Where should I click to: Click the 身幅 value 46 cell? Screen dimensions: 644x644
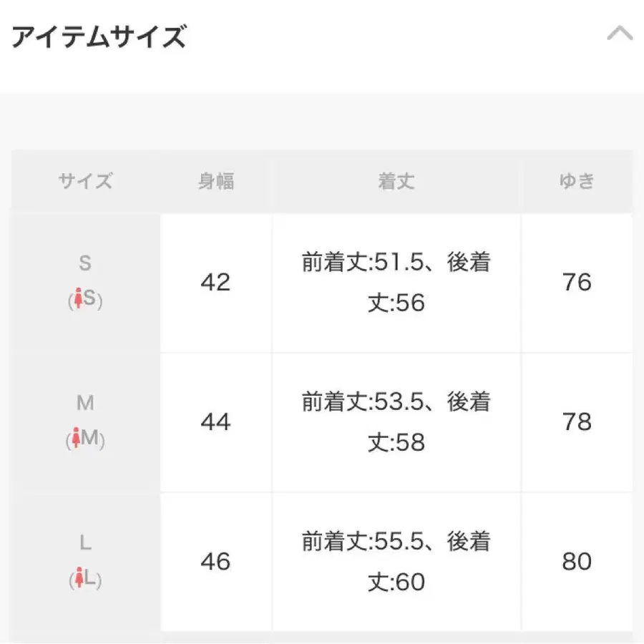[x=215, y=562]
